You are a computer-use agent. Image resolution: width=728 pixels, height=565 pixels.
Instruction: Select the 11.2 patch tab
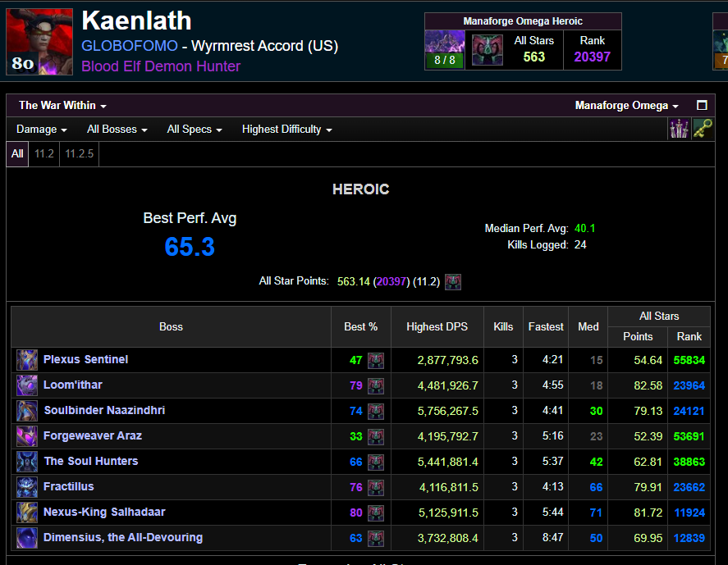click(x=44, y=154)
